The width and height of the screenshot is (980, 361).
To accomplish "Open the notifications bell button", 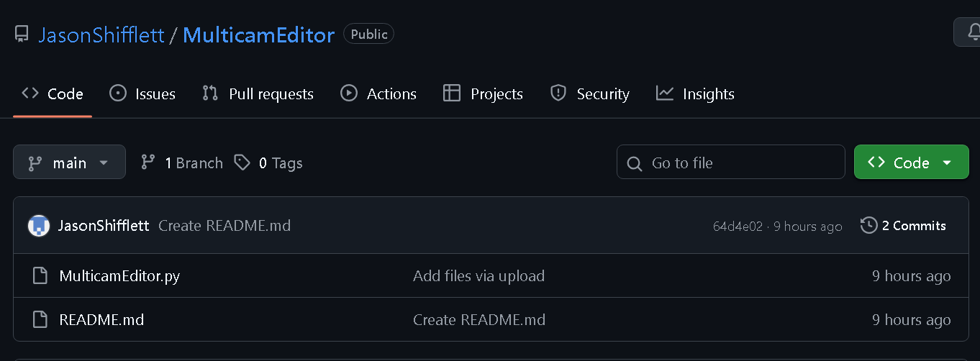I will tap(969, 33).
